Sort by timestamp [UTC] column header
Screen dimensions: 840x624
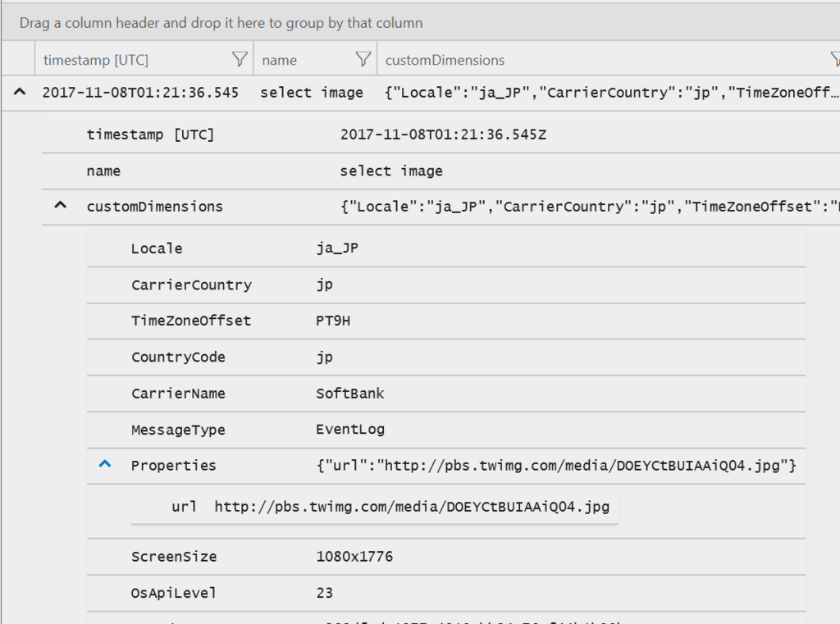[96, 60]
